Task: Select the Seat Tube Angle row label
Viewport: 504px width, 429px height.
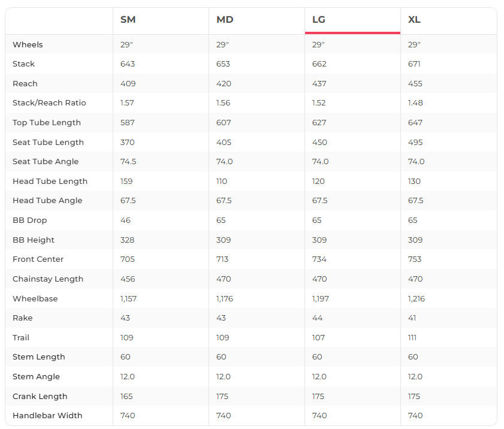Action: [x=46, y=162]
